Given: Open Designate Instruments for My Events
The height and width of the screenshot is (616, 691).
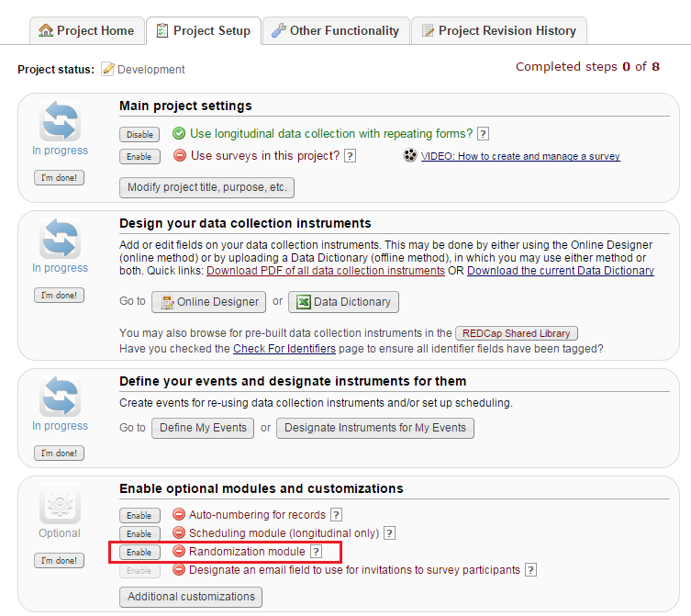Looking at the screenshot, I should coord(375,428).
